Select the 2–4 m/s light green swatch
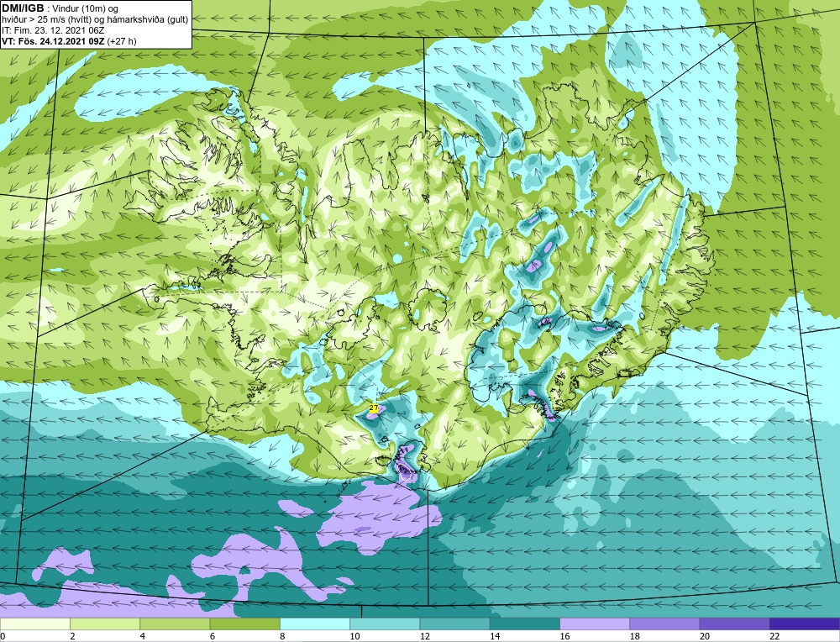The height and width of the screenshot is (642, 840). coord(105,624)
